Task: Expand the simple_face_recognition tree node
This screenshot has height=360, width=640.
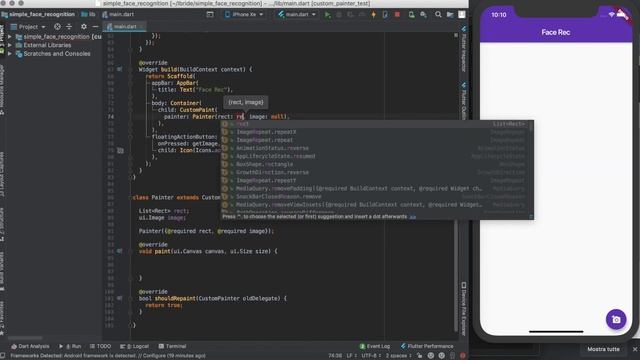Action: (10, 37)
